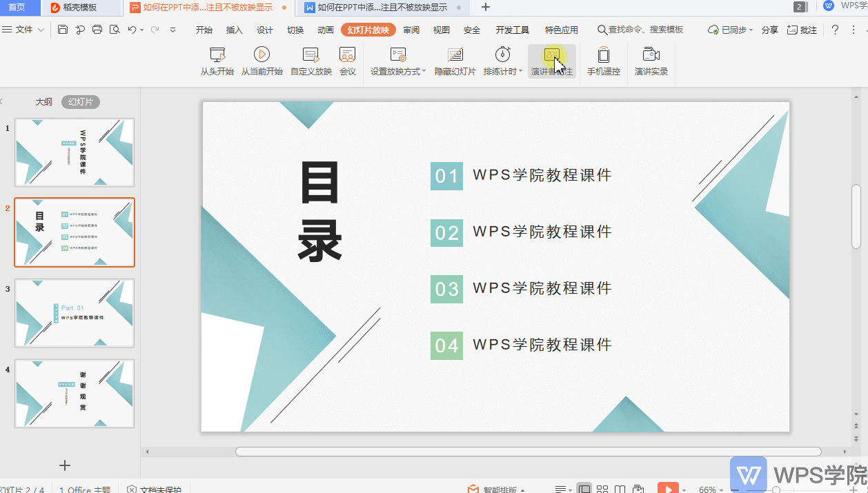
Task: Click the WPS account icon at top right
Action: [829, 6]
